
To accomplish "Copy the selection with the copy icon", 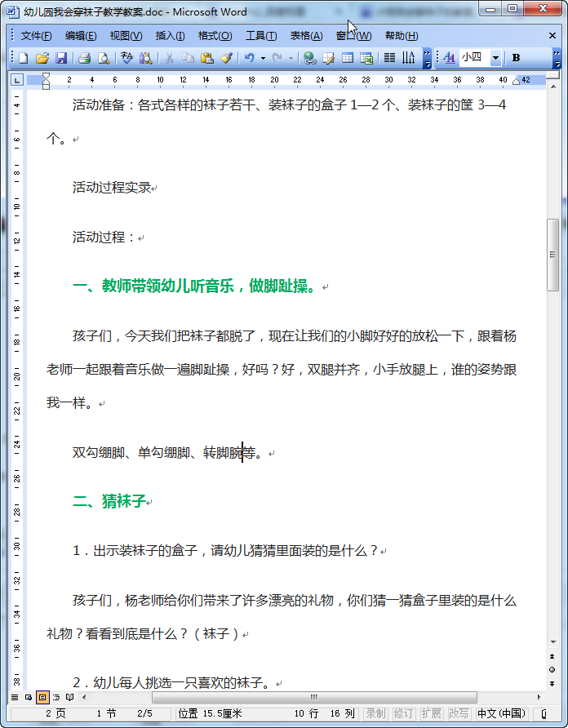I will click(x=188, y=58).
